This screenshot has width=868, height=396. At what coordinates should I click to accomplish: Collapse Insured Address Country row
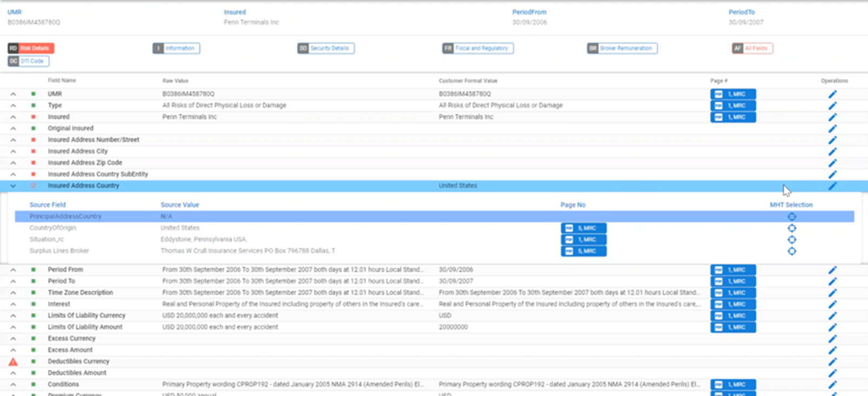[13, 186]
